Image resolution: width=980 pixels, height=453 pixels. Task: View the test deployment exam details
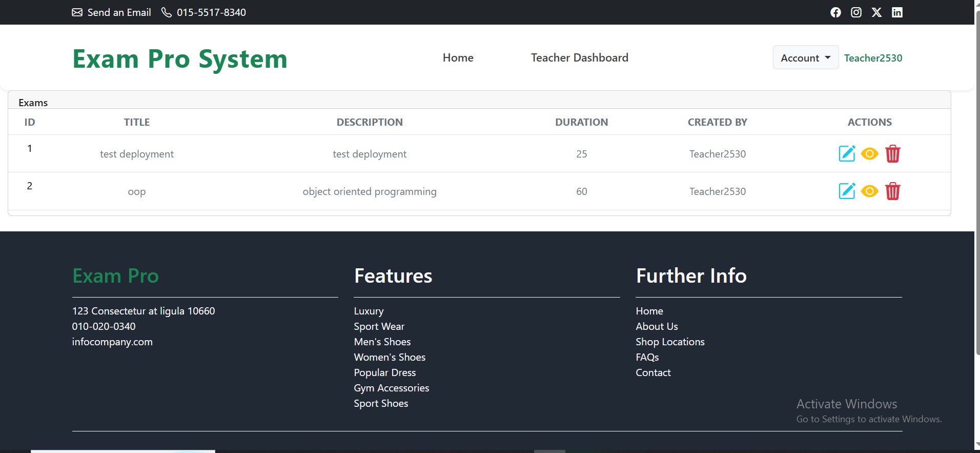tap(869, 153)
